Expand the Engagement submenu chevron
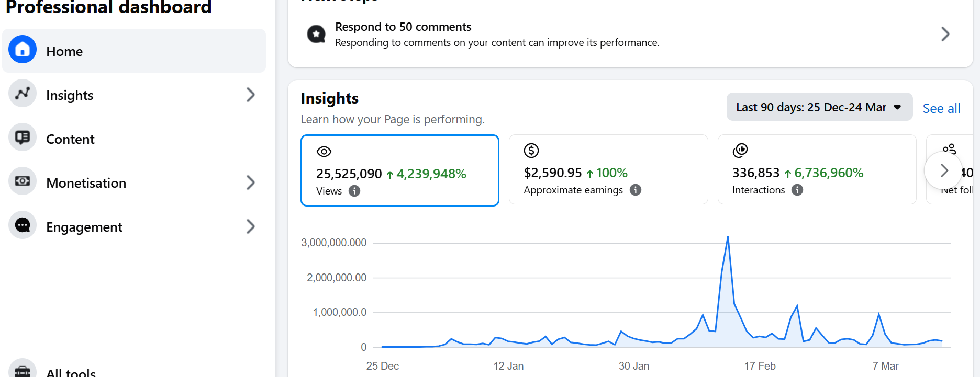 [251, 226]
